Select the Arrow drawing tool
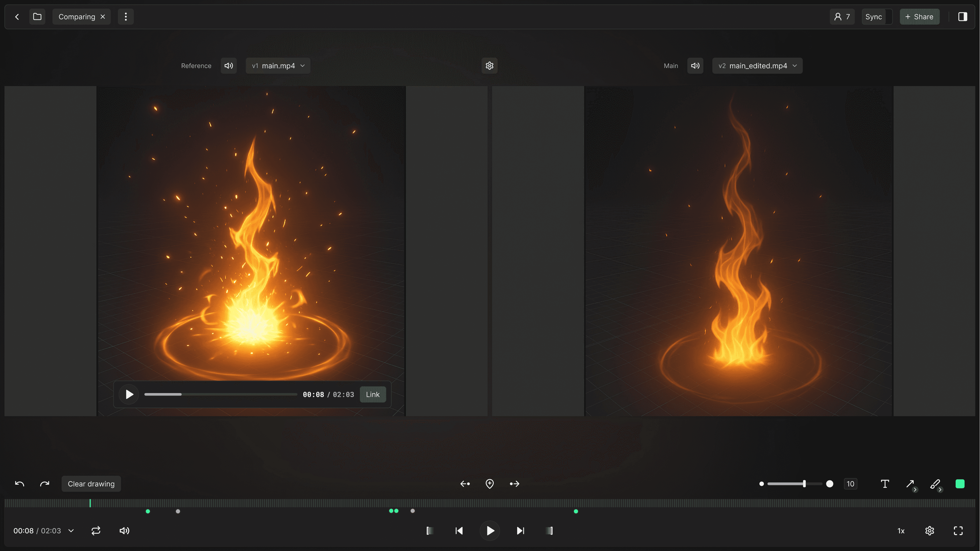Screen dimensions: 980x551 coord(910,484)
